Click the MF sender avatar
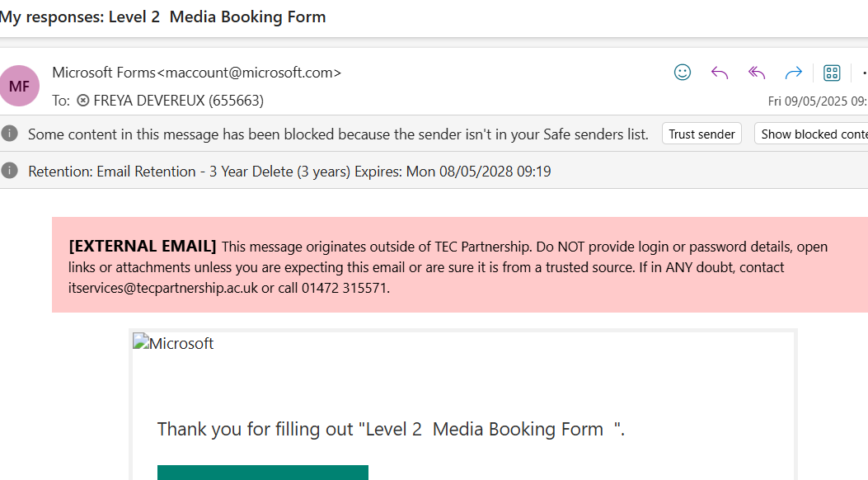The height and width of the screenshot is (480, 868). point(20,86)
